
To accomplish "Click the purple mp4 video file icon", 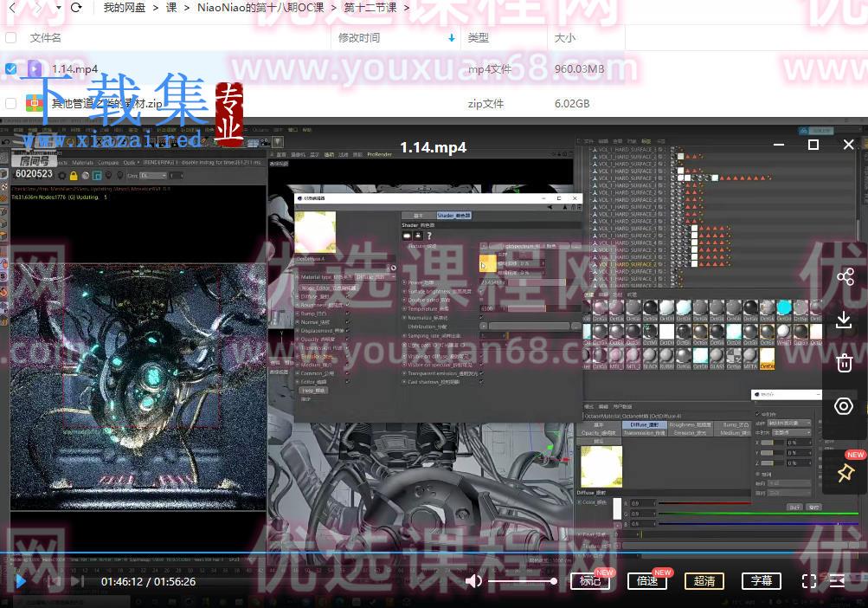I will (35, 68).
